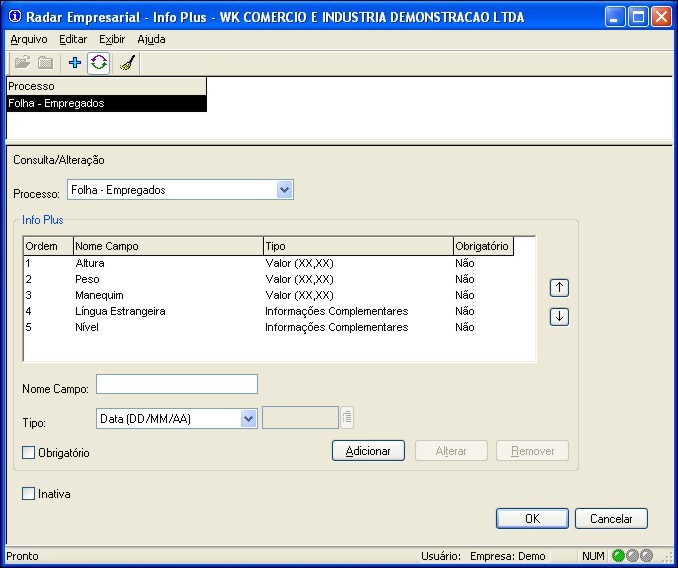This screenshot has width=678, height=568.
Task: Move field down with arrow button
Action: coord(560,317)
